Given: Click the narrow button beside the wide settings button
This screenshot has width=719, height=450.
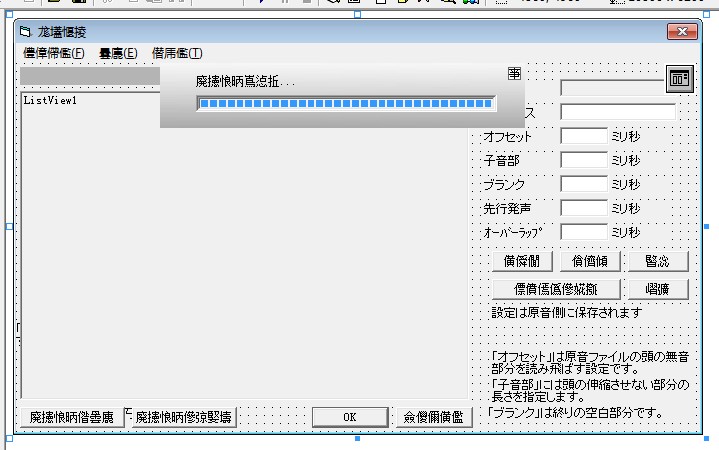Looking at the screenshot, I should 658,289.
